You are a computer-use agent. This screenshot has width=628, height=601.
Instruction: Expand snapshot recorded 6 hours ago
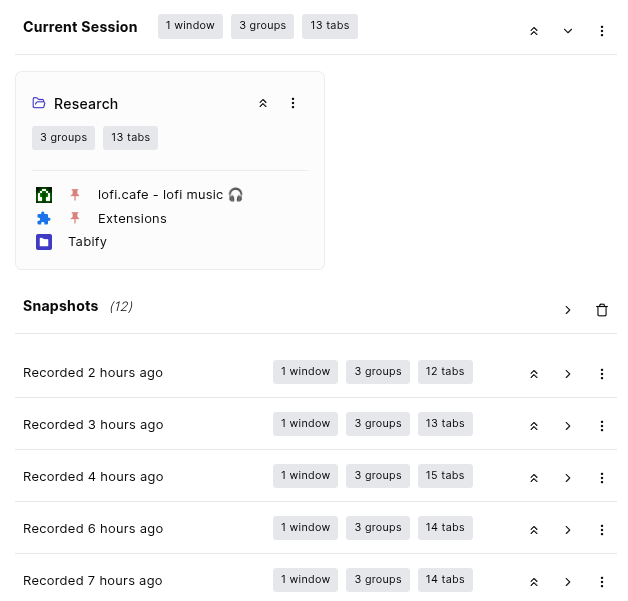coord(568,530)
